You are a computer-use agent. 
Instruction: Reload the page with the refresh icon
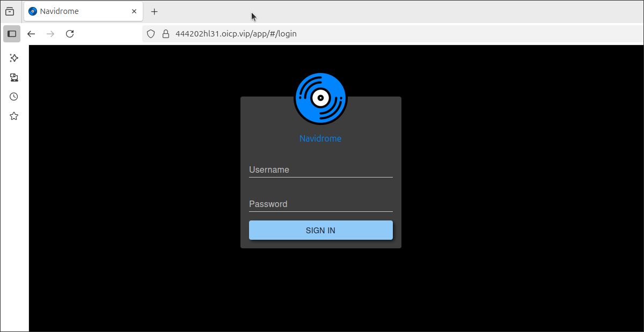(x=70, y=34)
